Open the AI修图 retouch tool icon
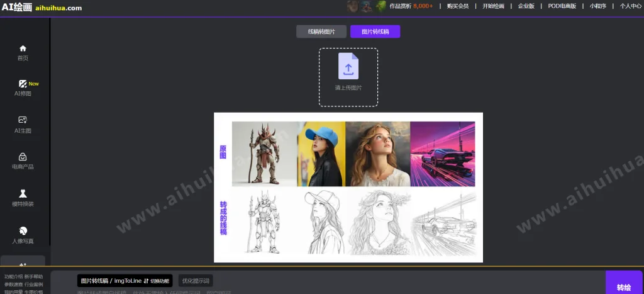The image size is (644, 294). [x=23, y=84]
